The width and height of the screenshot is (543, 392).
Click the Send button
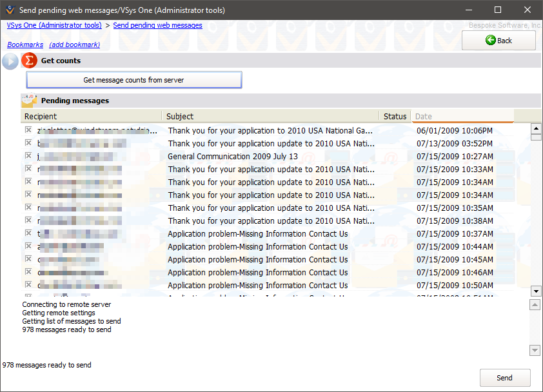click(x=504, y=378)
